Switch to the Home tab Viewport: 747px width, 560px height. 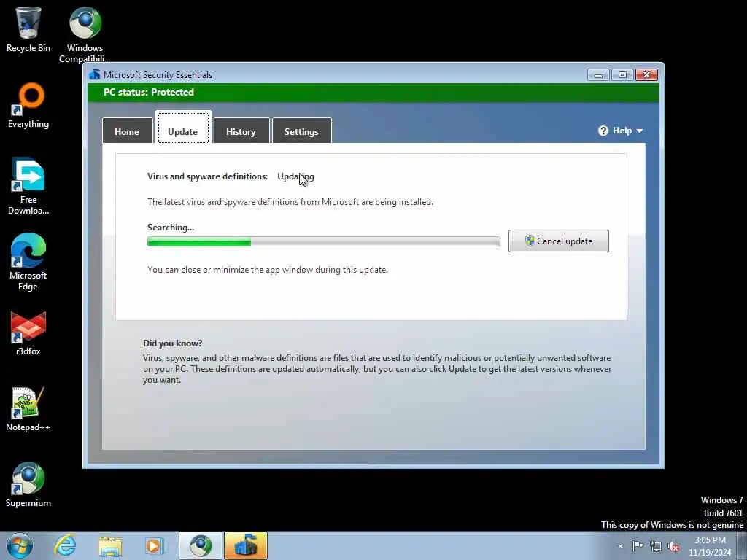pos(127,131)
